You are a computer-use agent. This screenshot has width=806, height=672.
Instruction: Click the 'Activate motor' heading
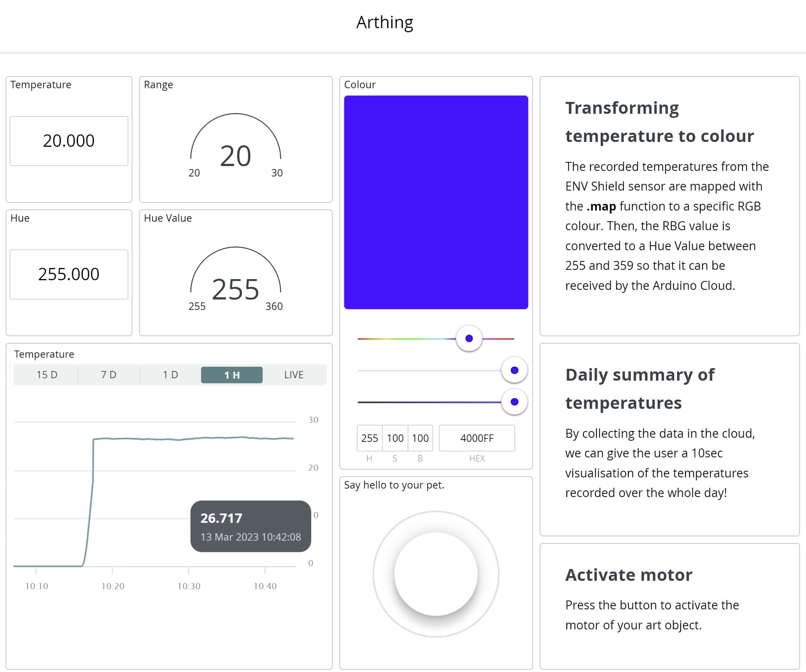(629, 575)
